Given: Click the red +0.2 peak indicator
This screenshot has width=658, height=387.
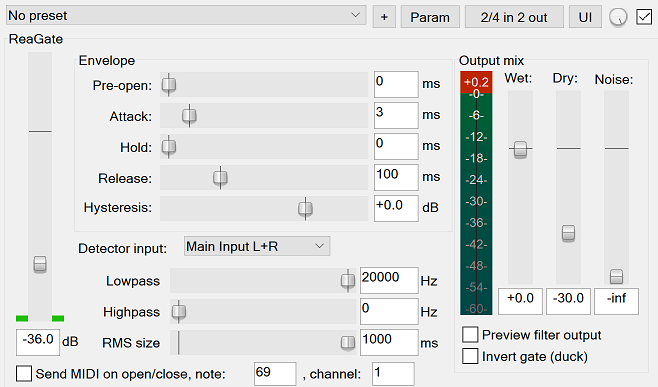Looking at the screenshot, I should point(476,82).
